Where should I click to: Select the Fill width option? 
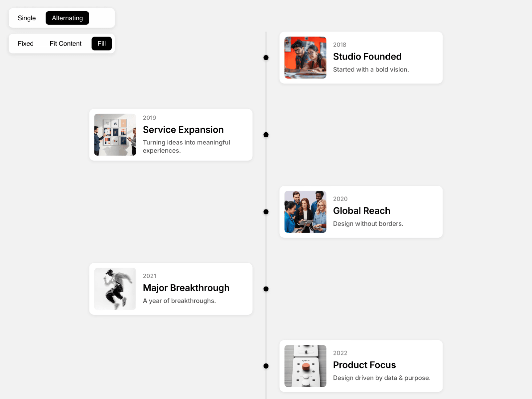101,44
